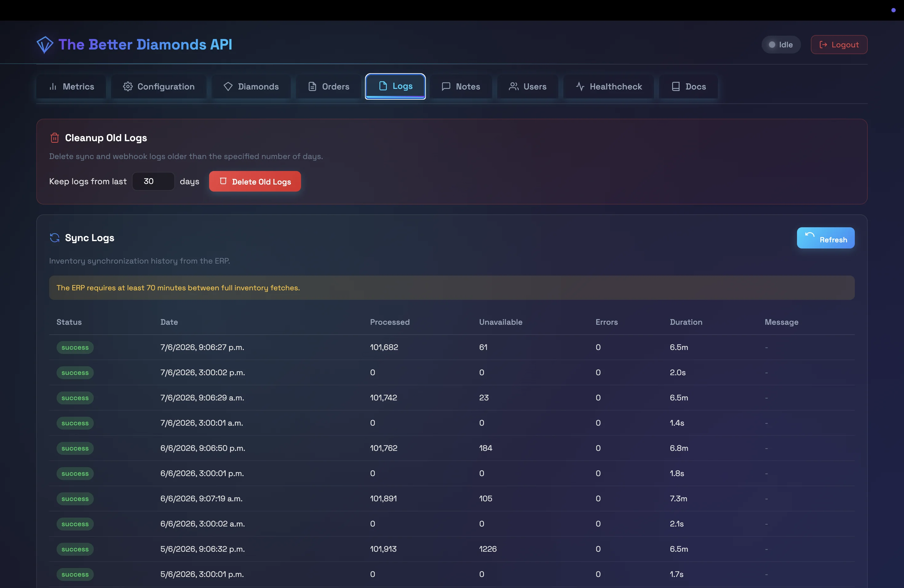The height and width of the screenshot is (588, 904).
Task: Click the date 6/6/2026, 9:06:50 p.m.
Action: 202,448
